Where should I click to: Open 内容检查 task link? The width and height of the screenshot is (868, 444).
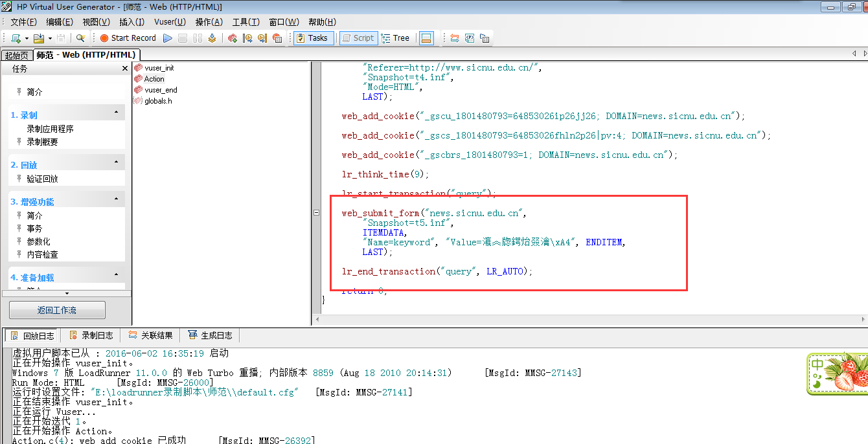click(42, 254)
